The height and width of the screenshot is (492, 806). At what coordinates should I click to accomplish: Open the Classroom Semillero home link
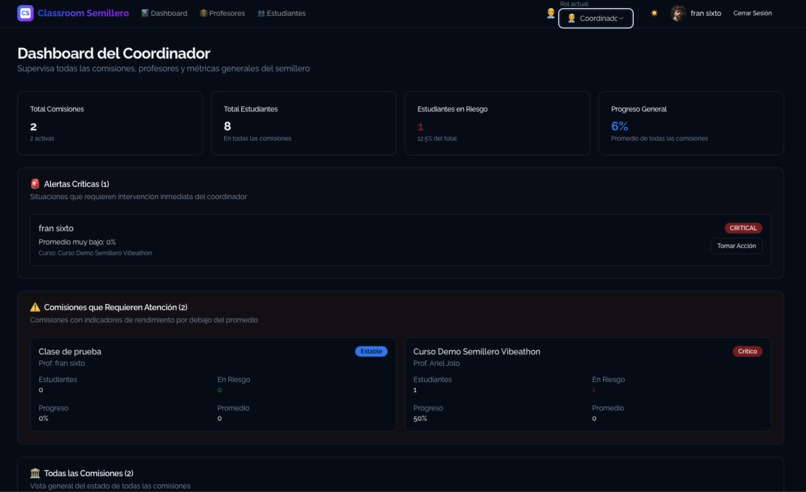point(83,13)
